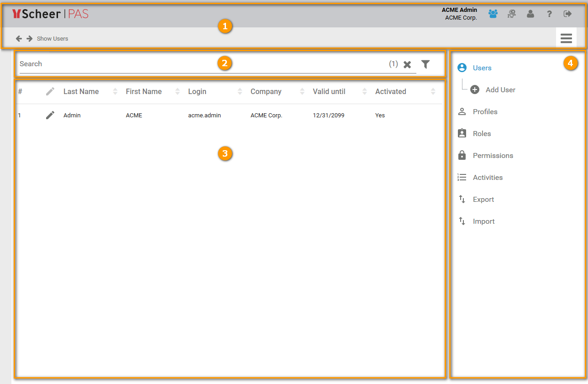Log out via the exit icon
The image size is (588, 384).
(567, 14)
